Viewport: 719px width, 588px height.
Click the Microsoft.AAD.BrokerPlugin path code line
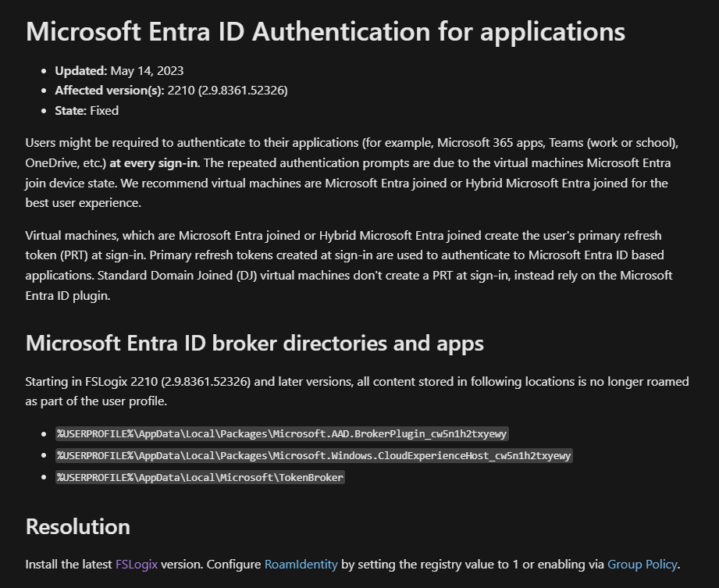click(x=282, y=434)
